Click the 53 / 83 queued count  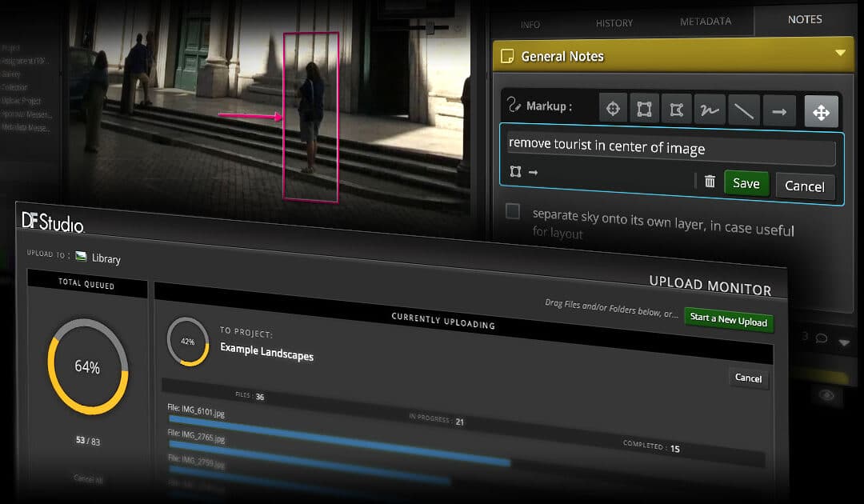coord(88,441)
